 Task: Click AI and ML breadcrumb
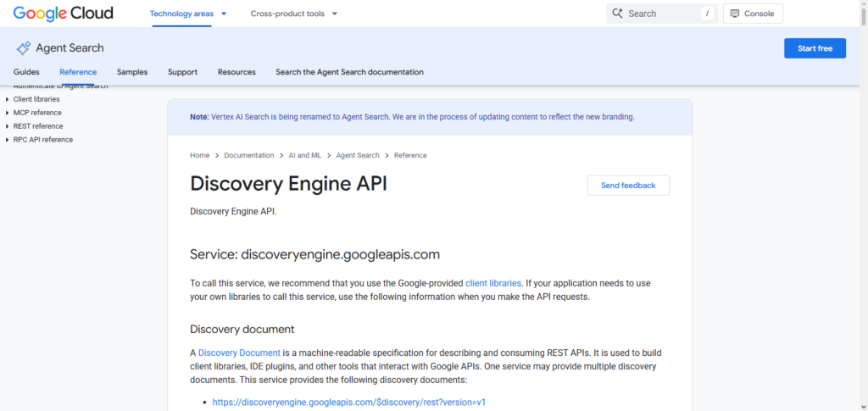[305, 155]
